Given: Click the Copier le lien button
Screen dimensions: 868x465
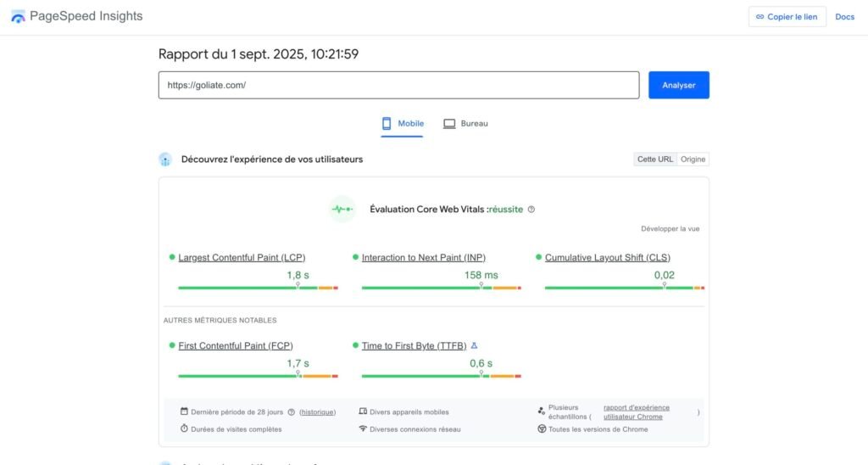Looking at the screenshot, I should click(787, 17).
